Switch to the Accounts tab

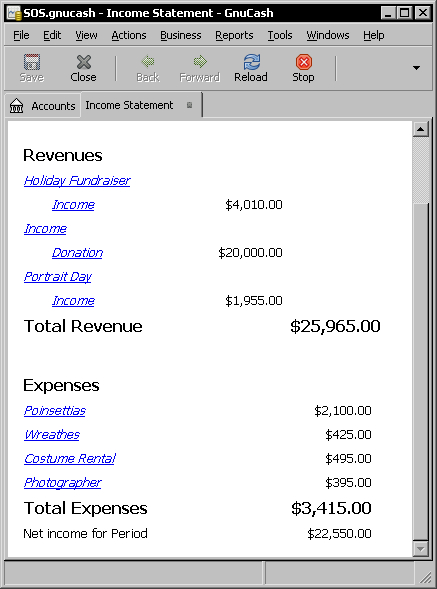43,106
